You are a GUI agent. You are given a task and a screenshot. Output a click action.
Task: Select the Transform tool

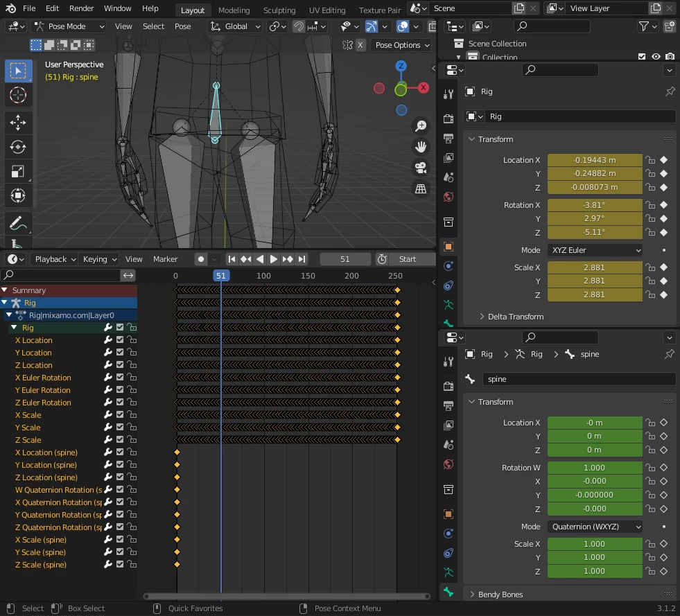click(x=18, y=195)
